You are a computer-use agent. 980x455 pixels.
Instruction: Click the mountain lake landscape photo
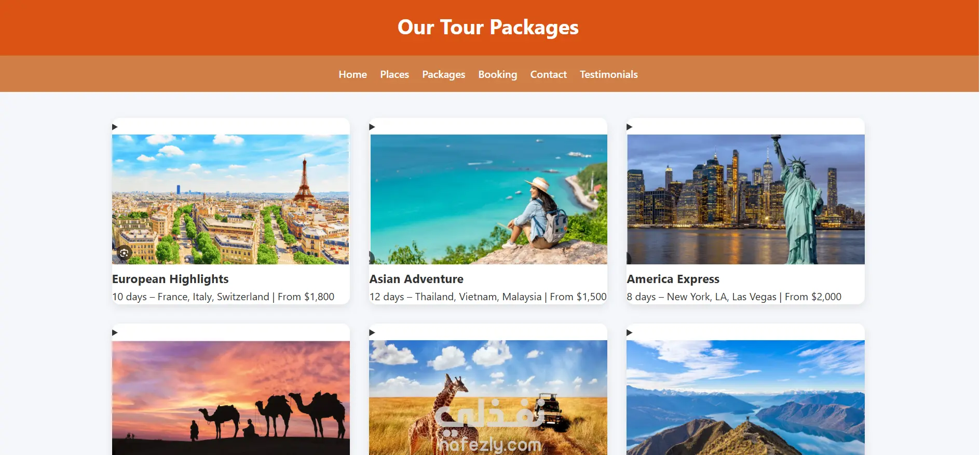[745, 398]
